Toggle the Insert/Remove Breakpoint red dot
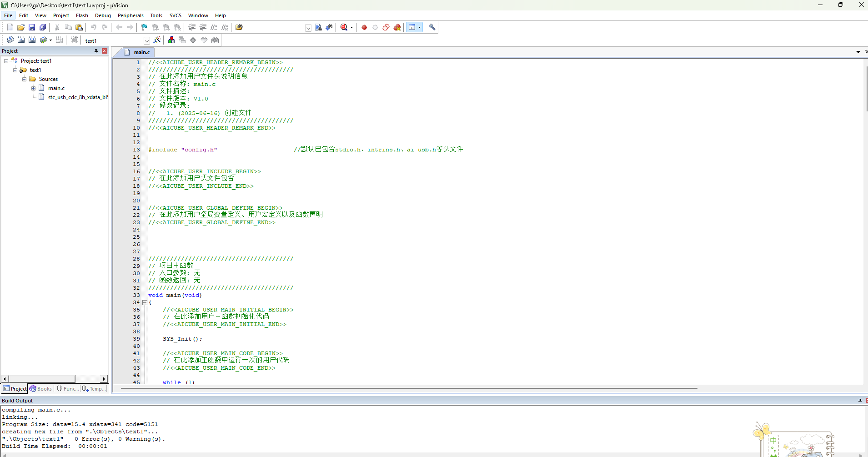Image resolution: width=868 pixels, height=457 pixels. (x=364, y=27)
